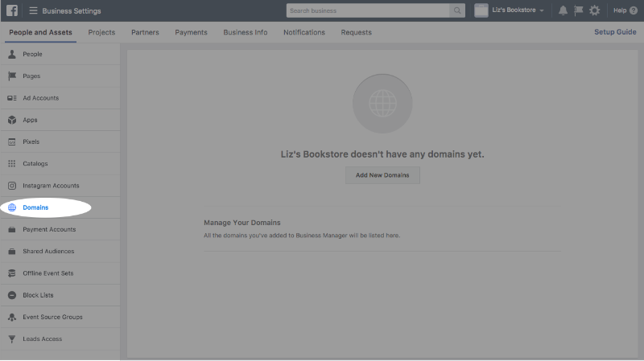The image size is (644, 361).
Task: Select Ad Accounts in the sidebar
Action: click(40, 98)
